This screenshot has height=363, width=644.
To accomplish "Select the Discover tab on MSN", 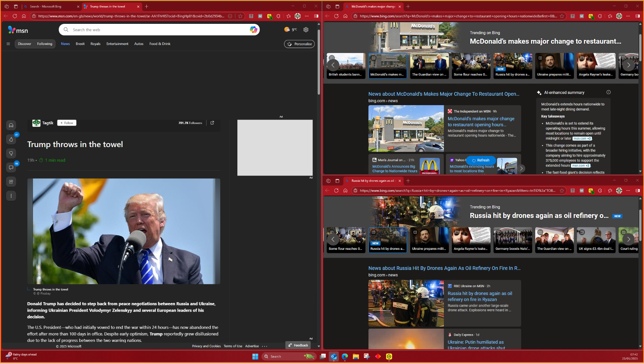I will coord(25,44).
